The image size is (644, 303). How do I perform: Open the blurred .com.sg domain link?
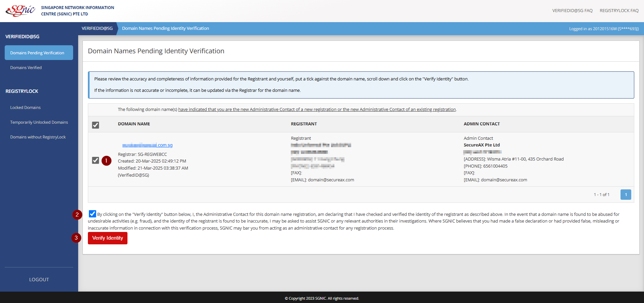(x=147, y=145)
